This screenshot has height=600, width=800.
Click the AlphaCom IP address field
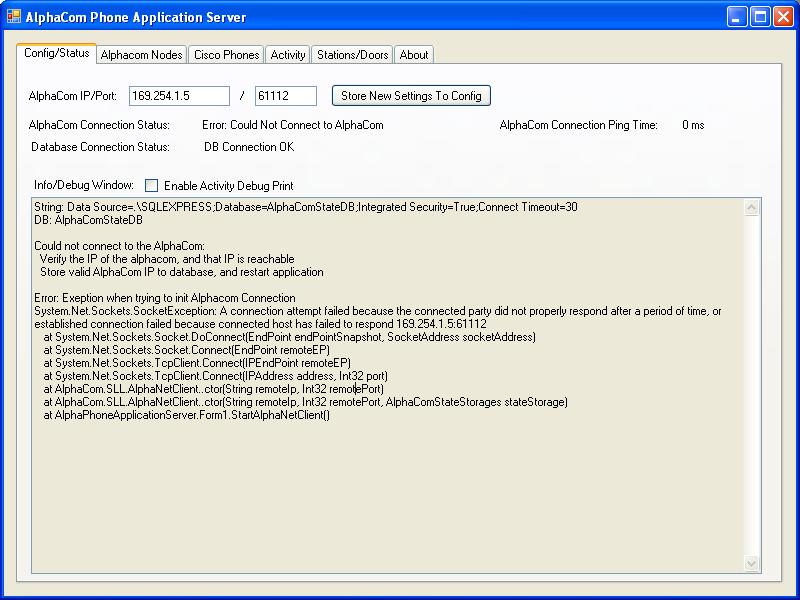tap(180, 96)
